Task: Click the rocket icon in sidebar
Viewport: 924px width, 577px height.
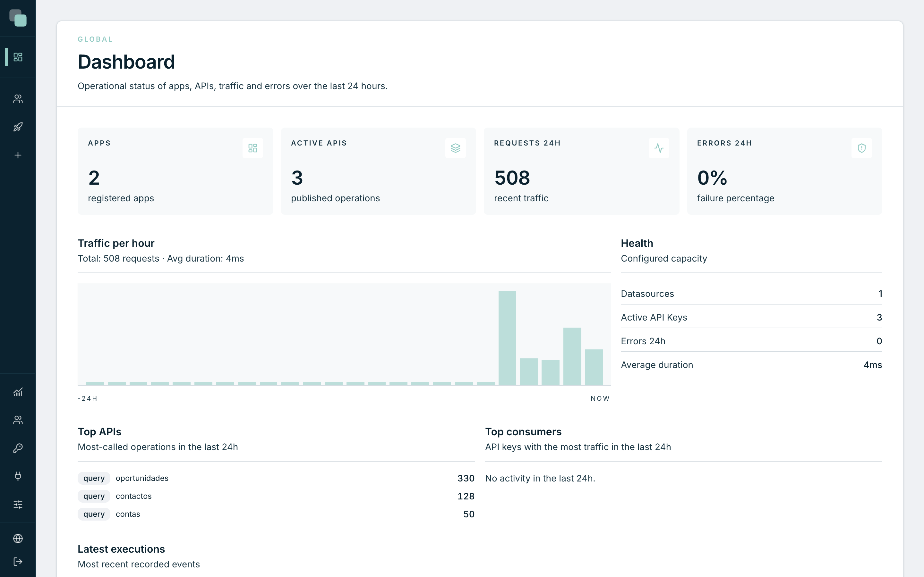Action: [18, 127]
